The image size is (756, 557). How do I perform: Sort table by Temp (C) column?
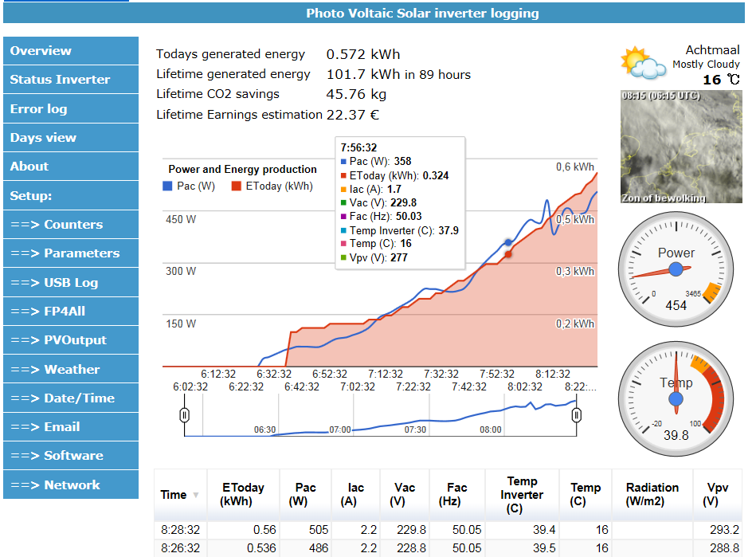coord(586,495)
